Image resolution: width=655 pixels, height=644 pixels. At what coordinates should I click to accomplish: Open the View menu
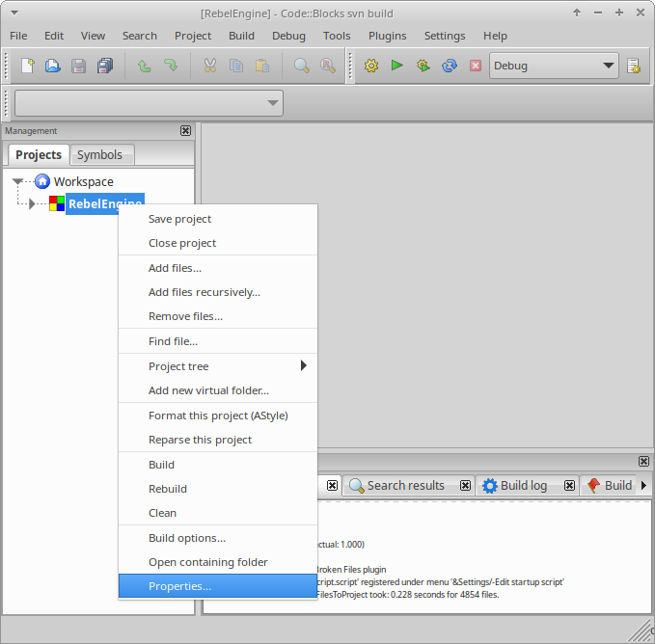(93, 36)
